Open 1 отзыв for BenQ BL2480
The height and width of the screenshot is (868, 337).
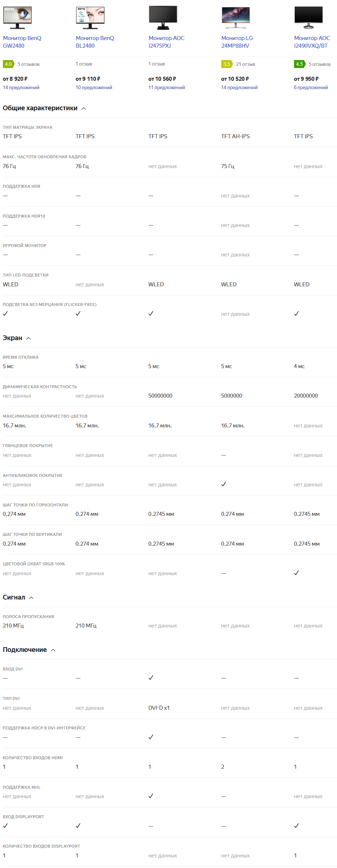[x=84, y=64]
